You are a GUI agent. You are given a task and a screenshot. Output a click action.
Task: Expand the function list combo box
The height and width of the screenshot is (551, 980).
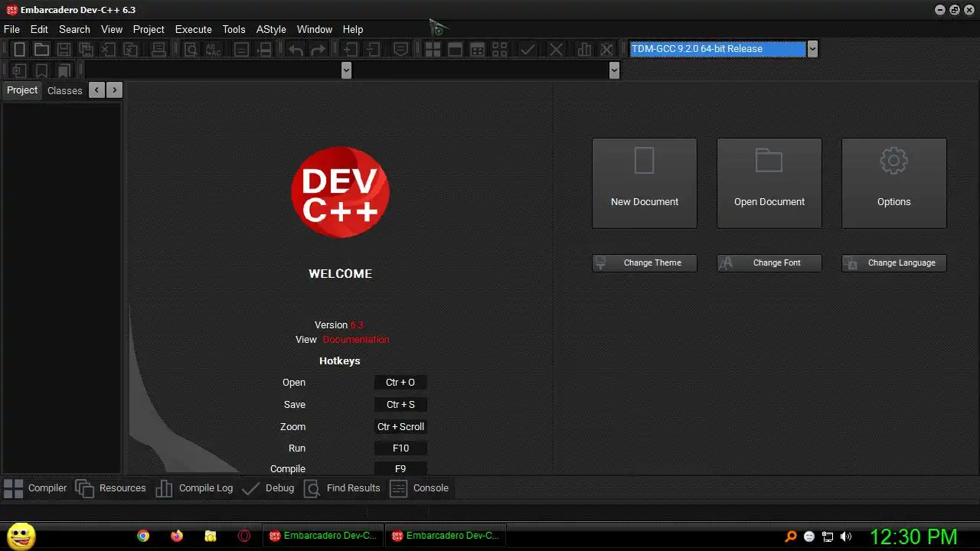(614, 70)
